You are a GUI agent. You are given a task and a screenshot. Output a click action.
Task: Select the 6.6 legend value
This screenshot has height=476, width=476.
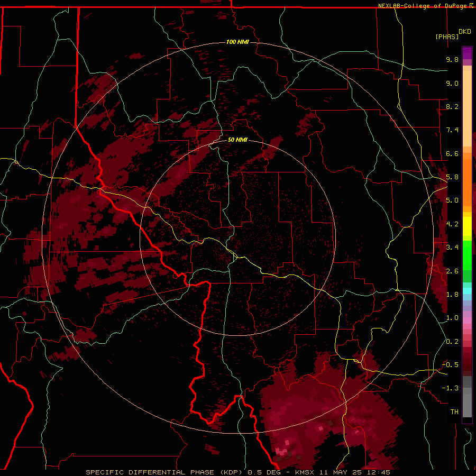(452, 153)
